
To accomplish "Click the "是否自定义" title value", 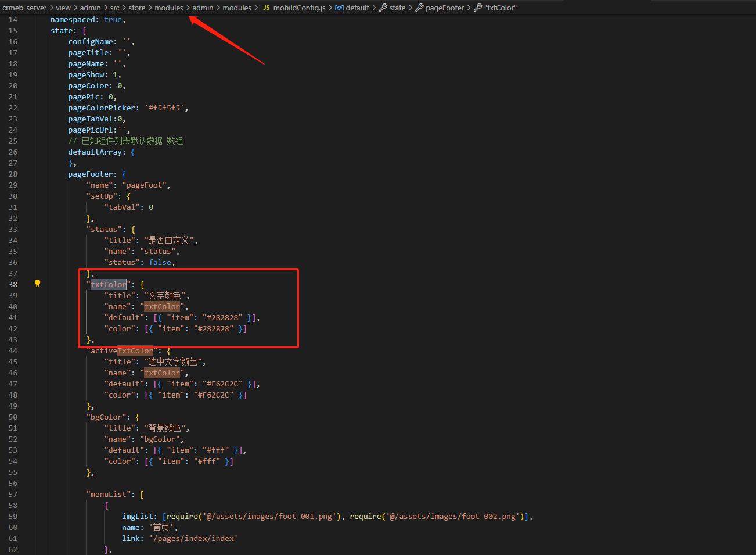I will (x=169, y=240).
